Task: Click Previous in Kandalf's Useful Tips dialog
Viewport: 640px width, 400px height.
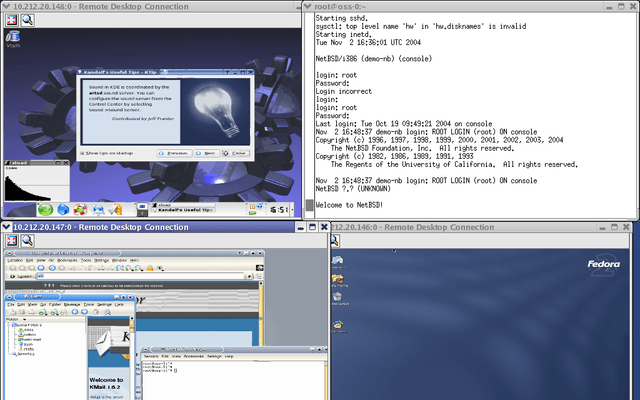Action: pyautogui.click(x=174, y=153)
